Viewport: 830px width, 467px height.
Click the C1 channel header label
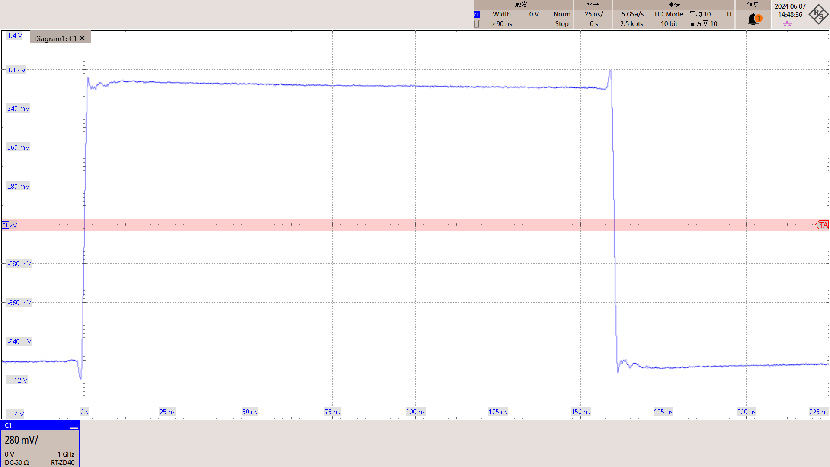[x=8, y=425]
